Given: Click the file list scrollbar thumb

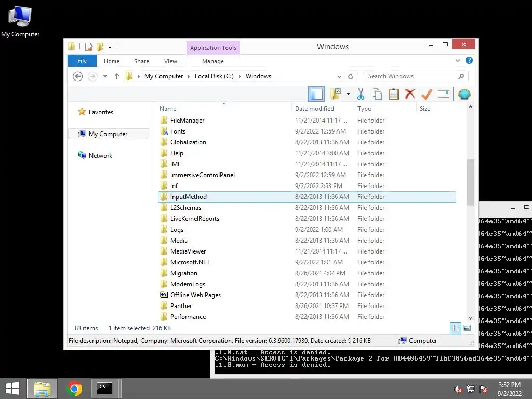Looking at the screenshot, I should click(470, 182).
